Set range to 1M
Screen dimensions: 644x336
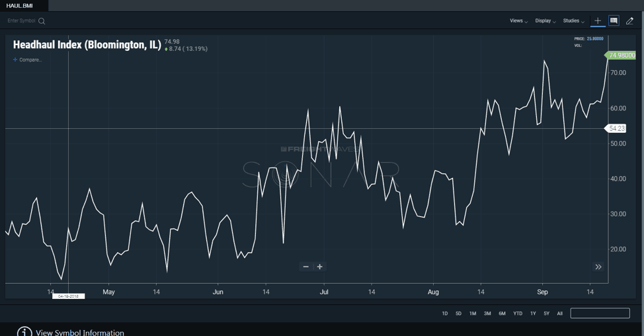coord(473,314)
